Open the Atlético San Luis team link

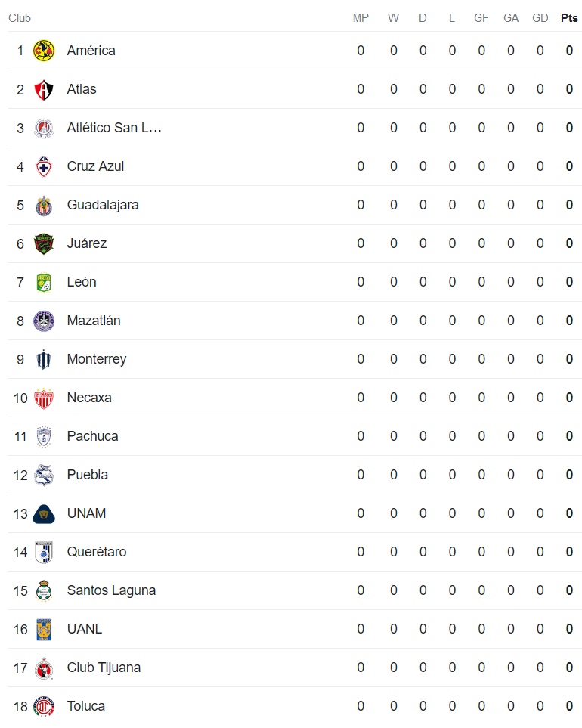[x=114, y=128]
